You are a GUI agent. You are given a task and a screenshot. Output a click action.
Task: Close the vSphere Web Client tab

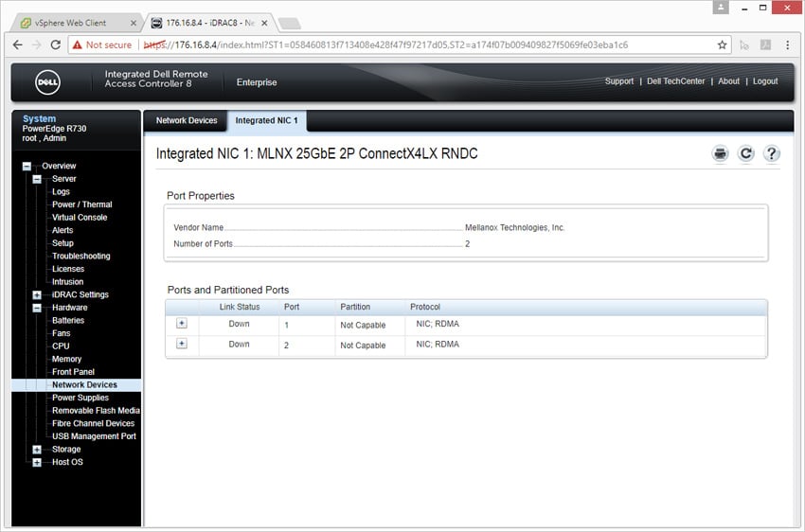(133, 23)
